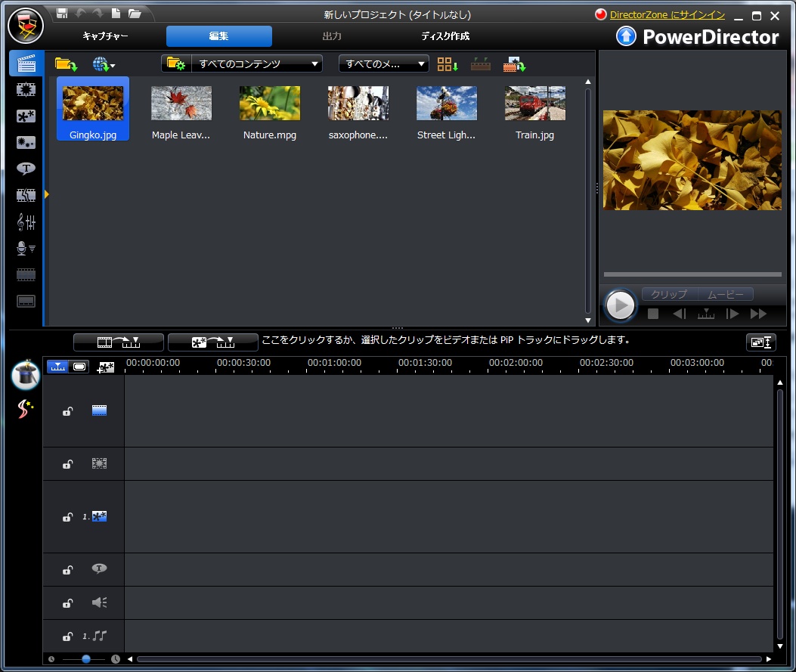This screenshot has height=672, width=796.
Task: Open the Effect Room sidebar icon
Action: pos(26,90)
